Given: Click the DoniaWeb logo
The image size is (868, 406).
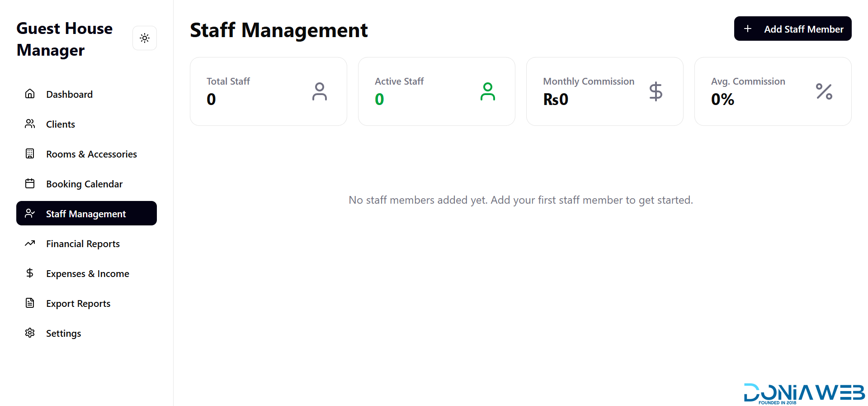Looking at the screenshot, I should (x=804, y=393).
